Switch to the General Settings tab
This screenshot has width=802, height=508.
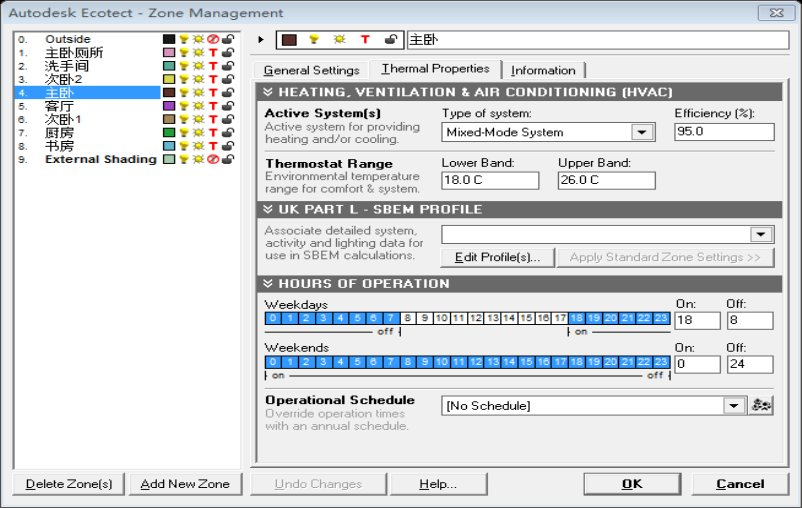tap(311, 70)
